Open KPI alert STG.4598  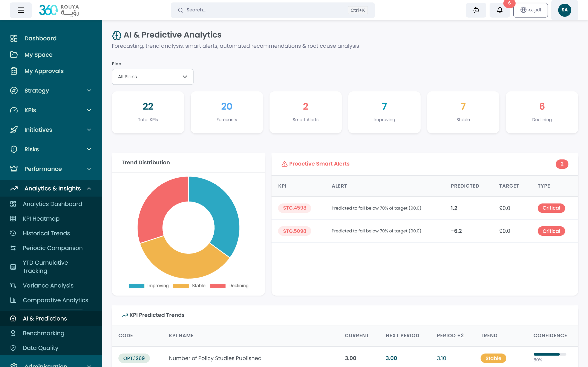coord(294,208)
